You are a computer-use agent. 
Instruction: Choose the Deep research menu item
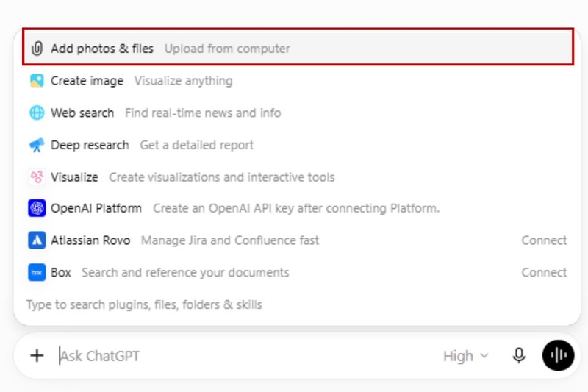(x=298, y=145)
